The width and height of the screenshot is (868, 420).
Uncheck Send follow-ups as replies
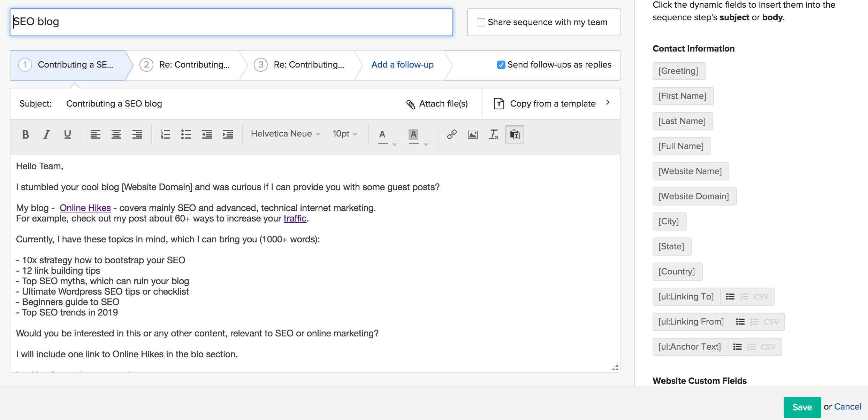click(x=501, y=65)
